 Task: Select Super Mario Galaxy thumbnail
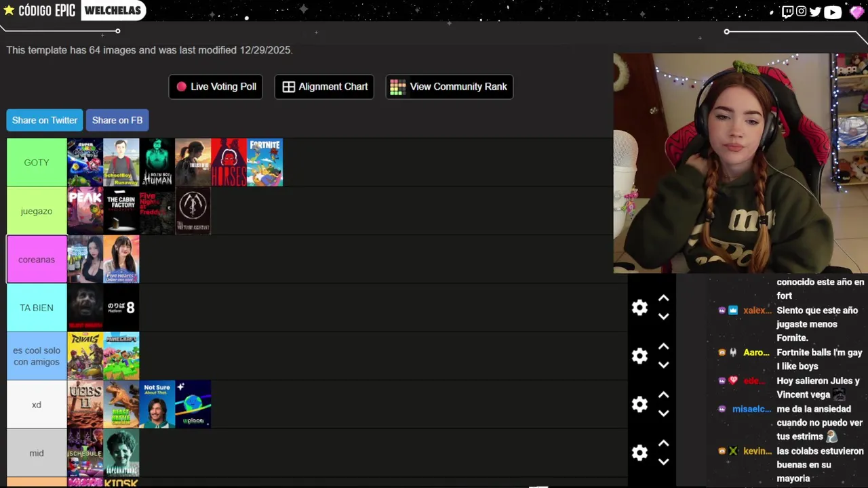point(85,163)
